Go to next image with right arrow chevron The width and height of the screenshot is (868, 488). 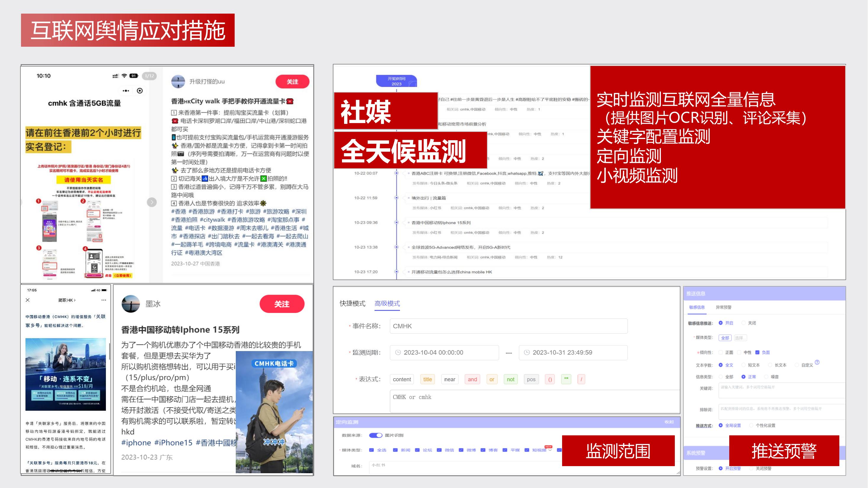click(152, 202)
